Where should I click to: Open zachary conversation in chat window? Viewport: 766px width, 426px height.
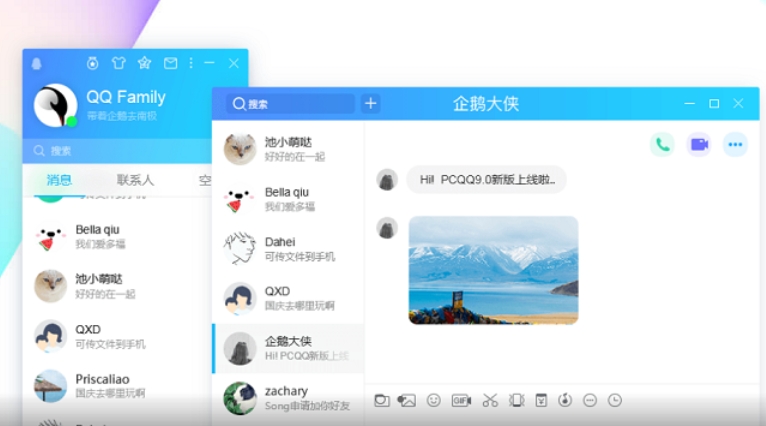tap(288, 398)
